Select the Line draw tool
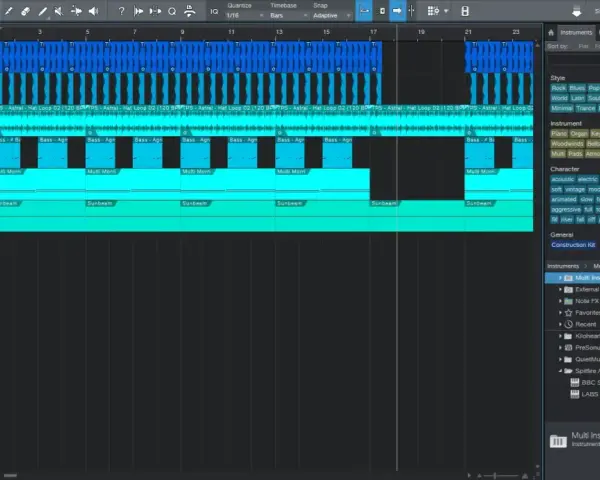Image resolution: width=600 pixels, height=480 pixels. coord(42,11)
